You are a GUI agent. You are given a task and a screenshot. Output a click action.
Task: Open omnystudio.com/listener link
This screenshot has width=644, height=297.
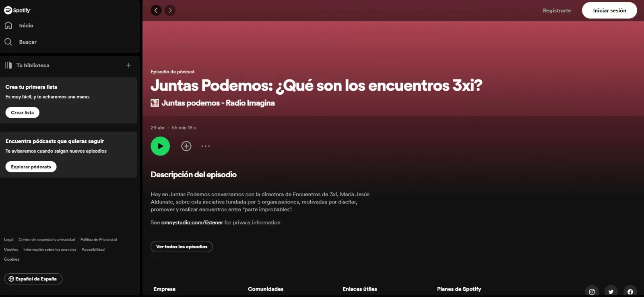192,222
